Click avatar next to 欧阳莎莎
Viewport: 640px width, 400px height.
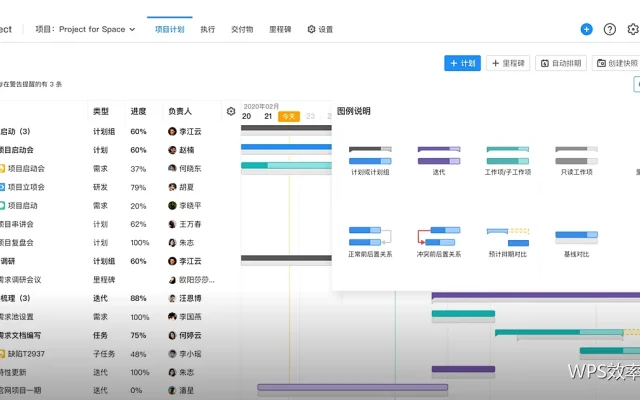coord(172,280)
